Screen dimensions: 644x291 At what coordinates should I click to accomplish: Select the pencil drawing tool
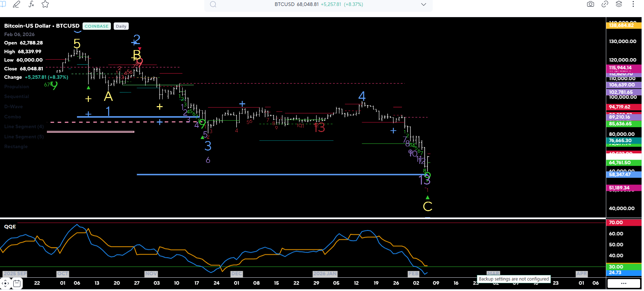[16, 4]
